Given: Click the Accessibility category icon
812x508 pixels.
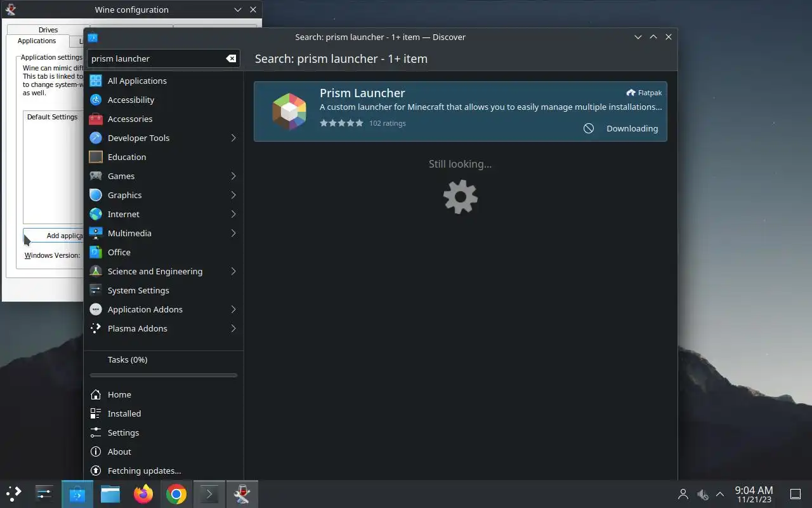Looking at the screenshot, I should pyautogui.click(x=96, y=100).
